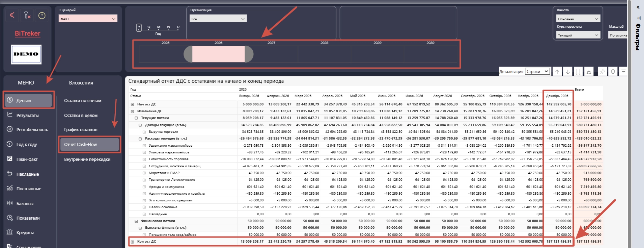
Task: Open the Сценарий dropdown showing ФАКТ
Action: click(88, 19)
